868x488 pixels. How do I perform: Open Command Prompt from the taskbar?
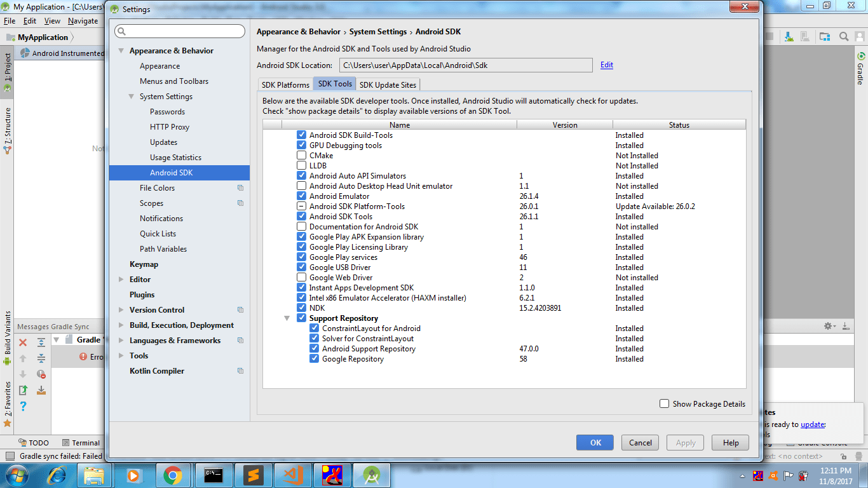coord(213,475)
